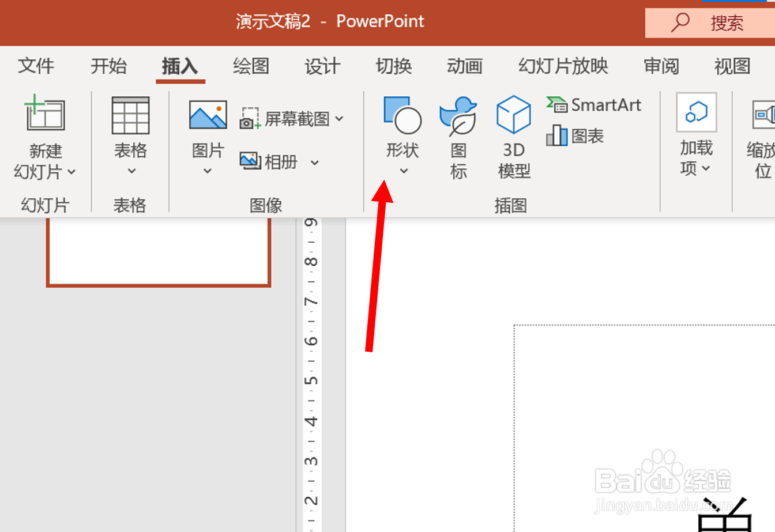Switch to the 切换 tab
775x532 pixels.
394,66
